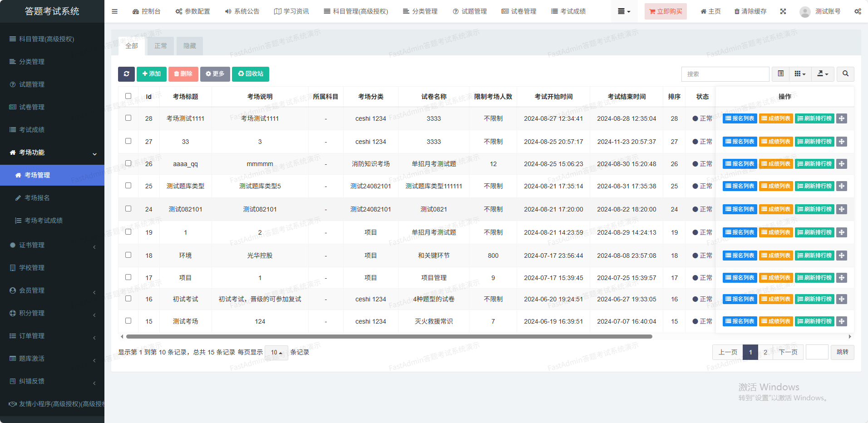Toggle the table view list icon
Viewport: 868px width, 423px height.
point(781,74)
